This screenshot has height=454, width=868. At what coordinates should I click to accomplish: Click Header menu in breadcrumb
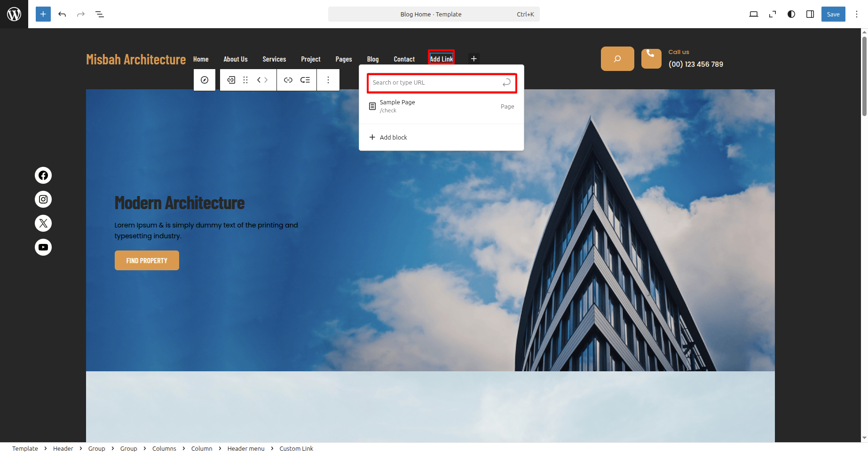[x=246, y=448]
